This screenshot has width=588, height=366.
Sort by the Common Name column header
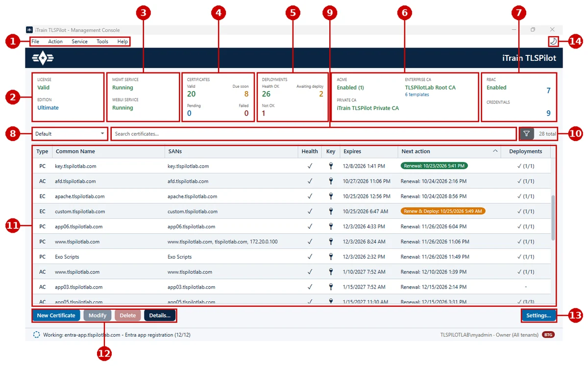108,151
